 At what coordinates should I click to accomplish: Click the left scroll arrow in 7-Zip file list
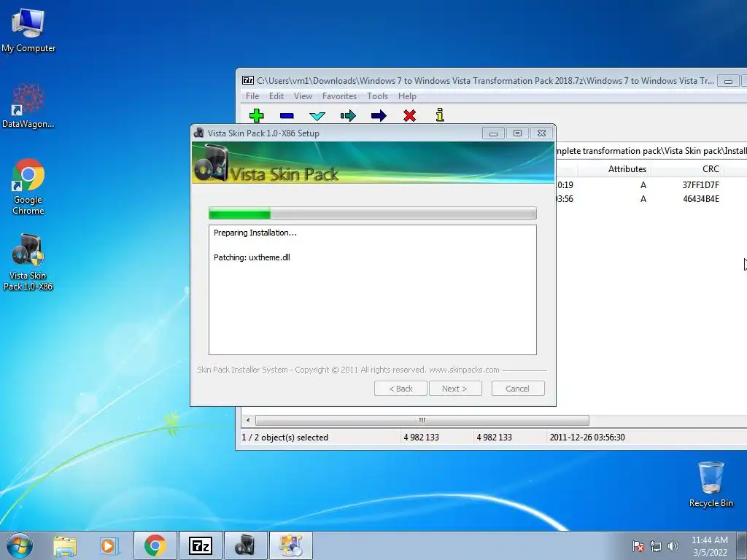tap(248, 421)
